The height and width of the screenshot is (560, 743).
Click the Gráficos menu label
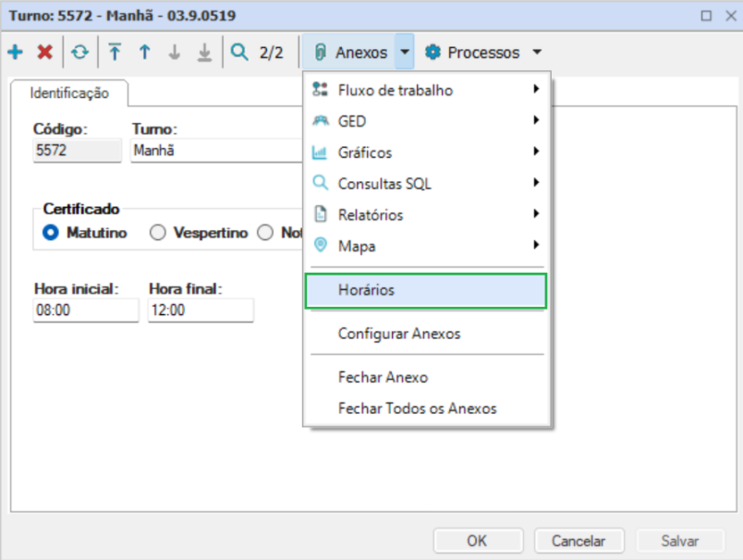tap(365, 152)
